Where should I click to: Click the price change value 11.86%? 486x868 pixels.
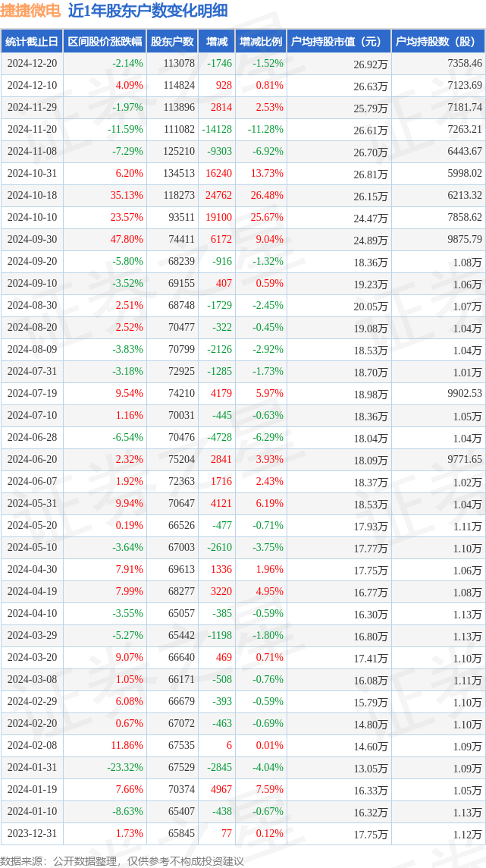(127, 745)
